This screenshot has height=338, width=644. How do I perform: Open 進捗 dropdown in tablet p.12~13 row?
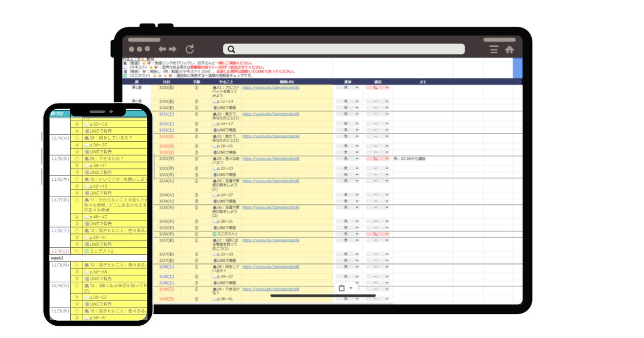(348, 101)
